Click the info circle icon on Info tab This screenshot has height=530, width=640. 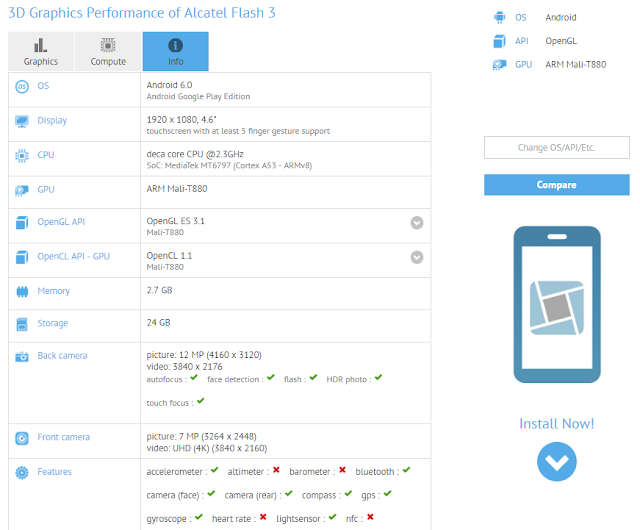point(176,45)
